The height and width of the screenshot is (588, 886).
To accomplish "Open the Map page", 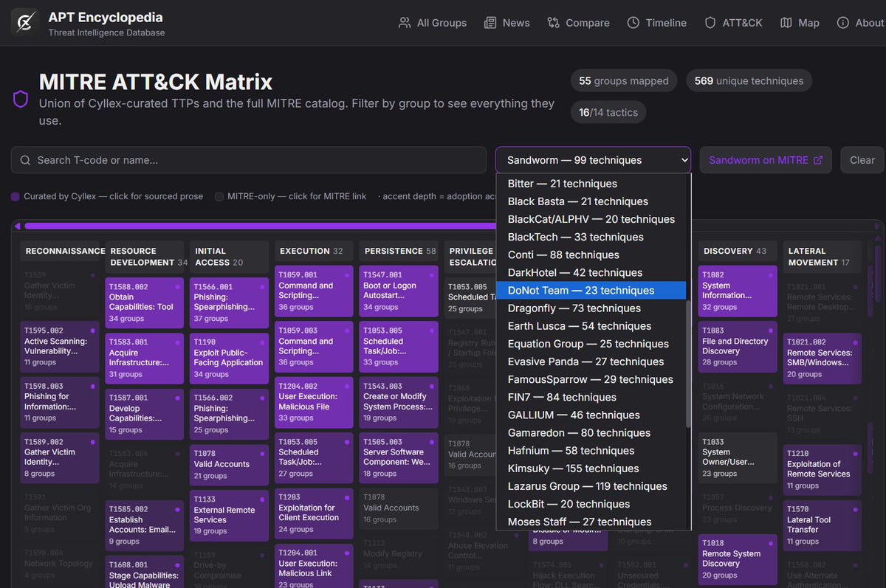I will pyautogui.click(x=800, y=23).
